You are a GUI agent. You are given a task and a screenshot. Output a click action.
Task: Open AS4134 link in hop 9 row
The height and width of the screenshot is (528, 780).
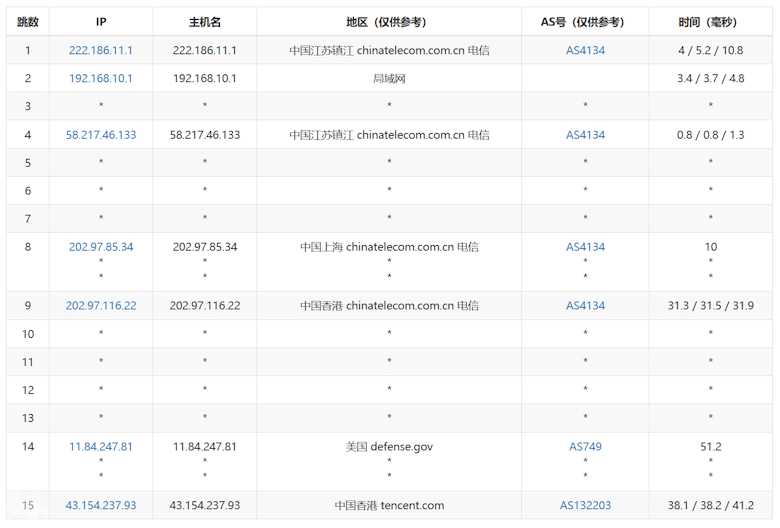[x=585, y=305]
